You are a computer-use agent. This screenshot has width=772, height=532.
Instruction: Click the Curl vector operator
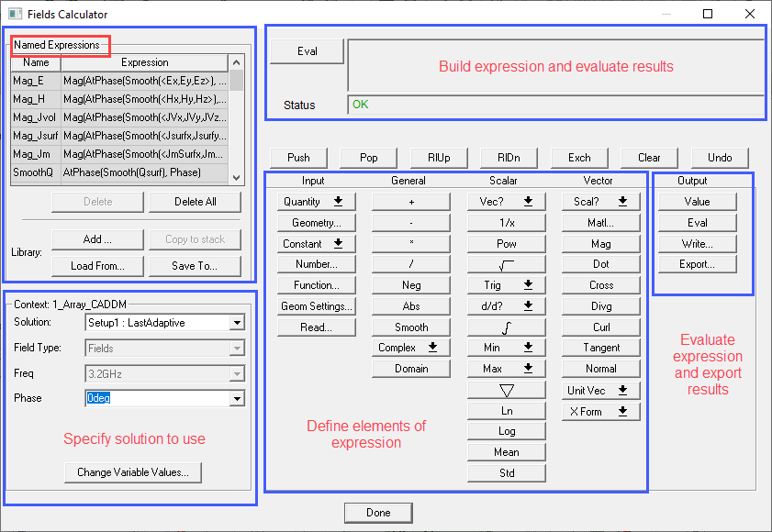coord(601,326)
